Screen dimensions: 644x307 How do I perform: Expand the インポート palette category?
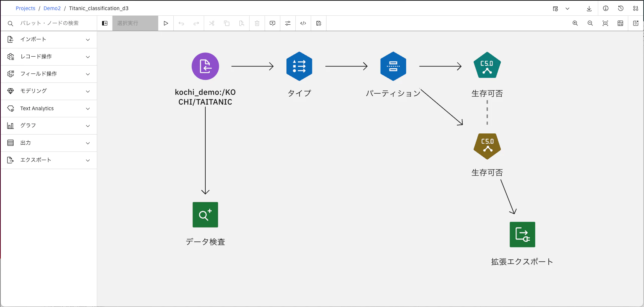click(x=49, y=39)
